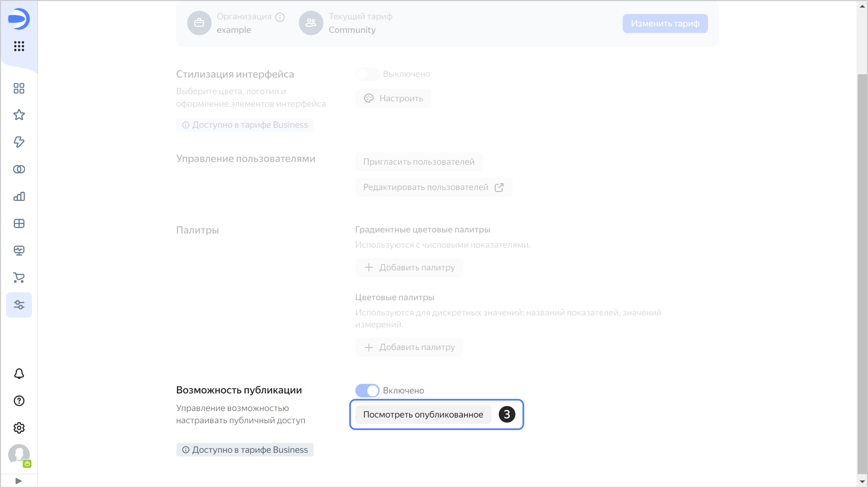Click organization info circle icon
Viewport: 868px width, 488px height.
(x=280, y=17)
